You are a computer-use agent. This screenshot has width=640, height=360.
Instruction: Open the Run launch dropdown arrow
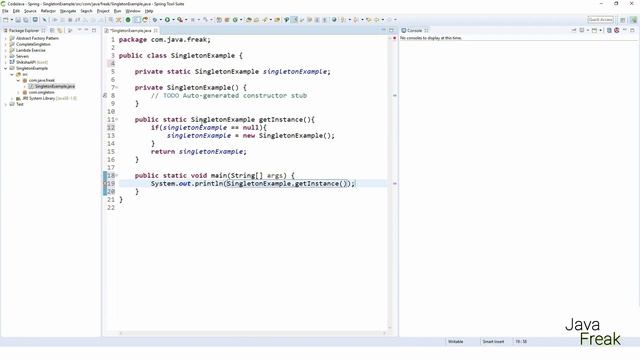point(173,20)
